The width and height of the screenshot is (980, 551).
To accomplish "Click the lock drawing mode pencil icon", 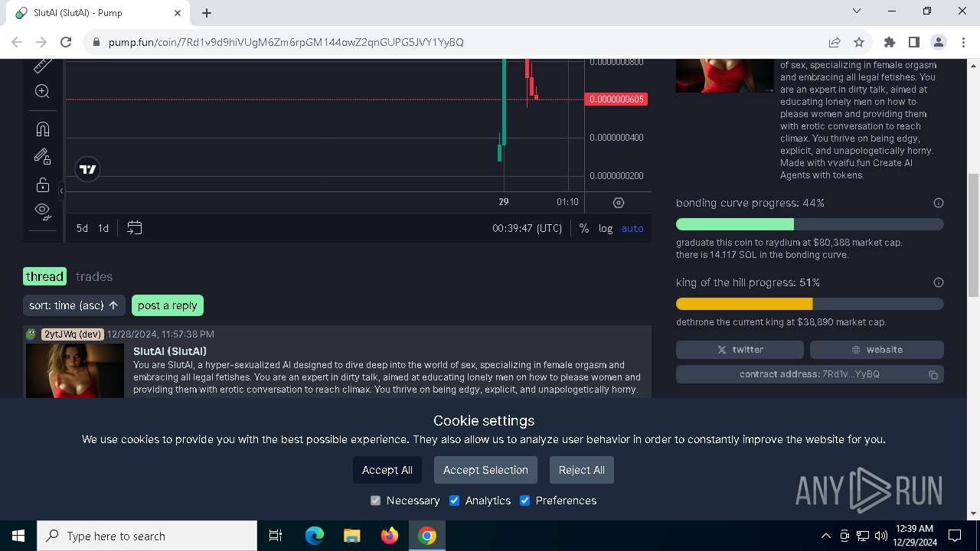I will pyautogui.click(x=43, y=157).
